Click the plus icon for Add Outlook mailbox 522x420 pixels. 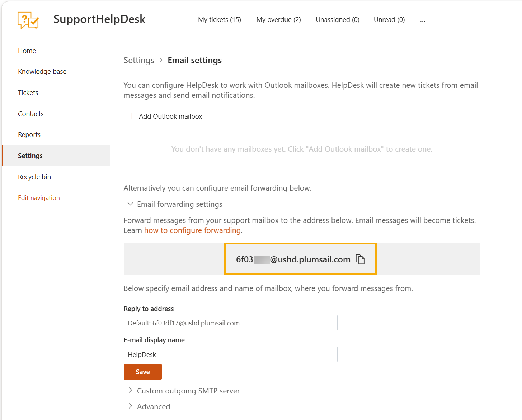[131, 116]
